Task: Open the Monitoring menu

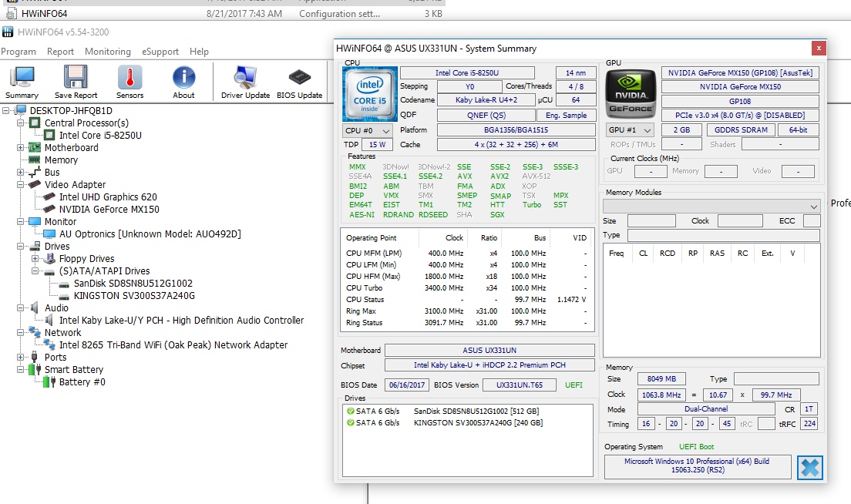Action: click(x=108, y=52)
